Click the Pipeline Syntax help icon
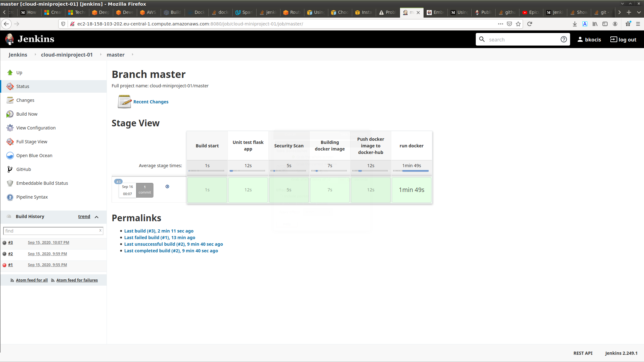 (x=10, y=197)
